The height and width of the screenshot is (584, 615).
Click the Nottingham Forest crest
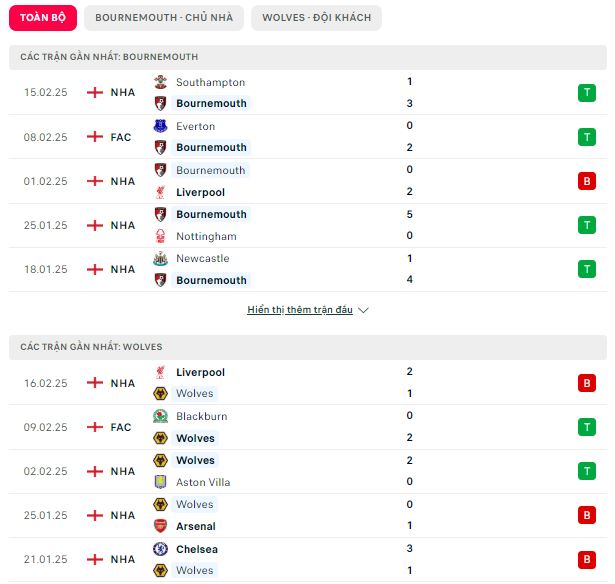coord(160,236)
